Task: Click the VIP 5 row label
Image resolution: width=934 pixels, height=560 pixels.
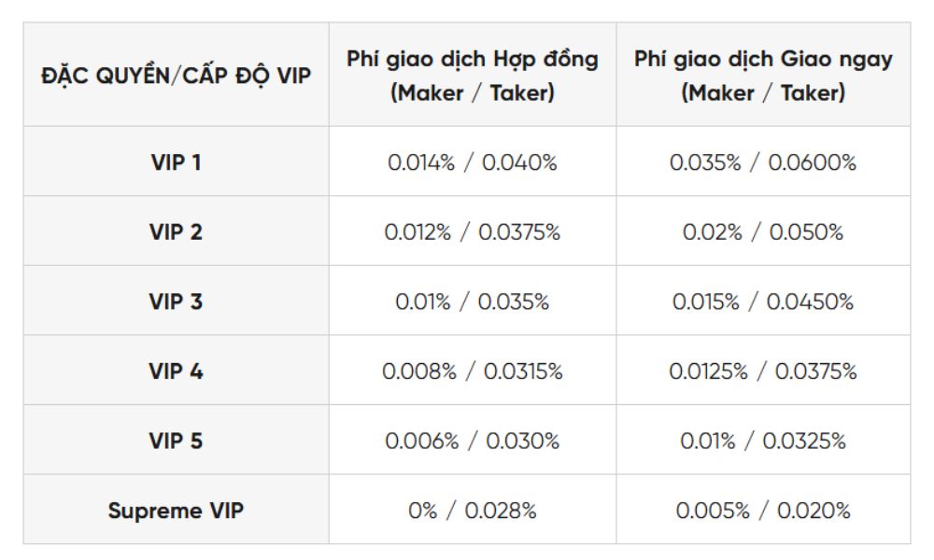Action: [176, 441]
